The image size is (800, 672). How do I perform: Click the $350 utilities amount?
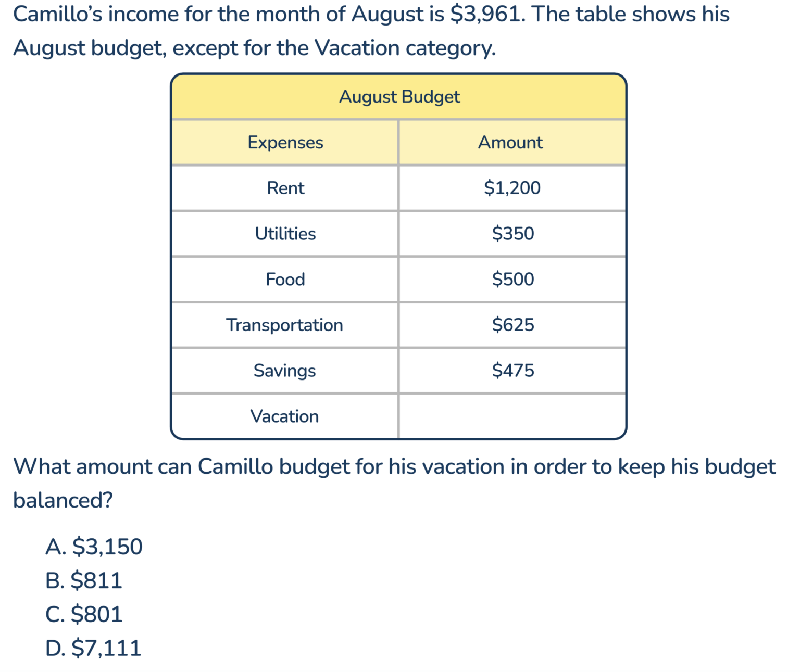pyautogui.click(x=513, y=234)
